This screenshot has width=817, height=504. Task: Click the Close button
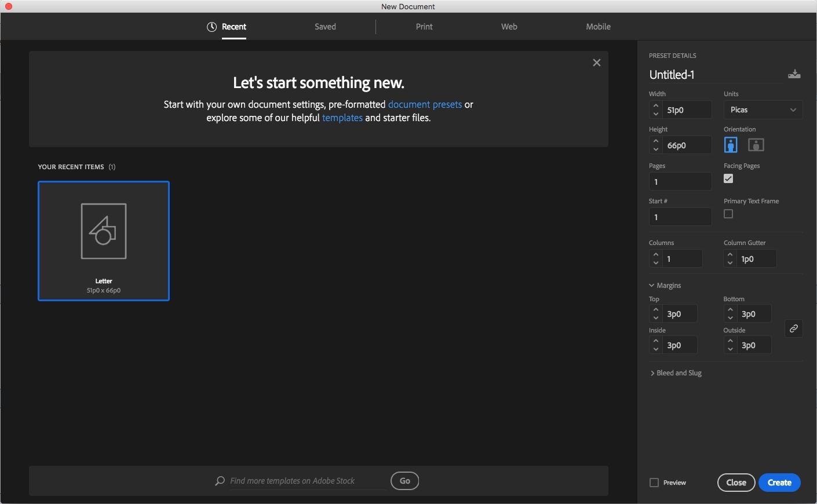pos(736,483)
